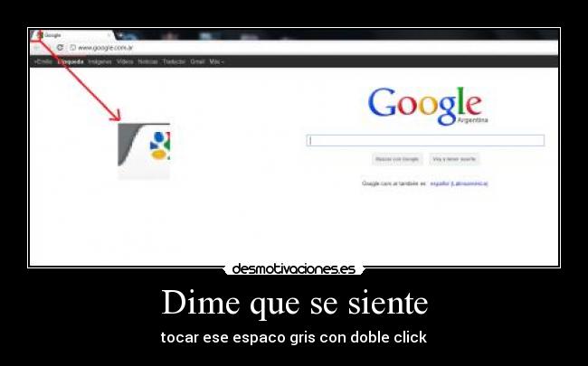The width and height of the screenshot is (588, 366).
Task: Click the Google favicon on the browser tab
Action: 39,35
